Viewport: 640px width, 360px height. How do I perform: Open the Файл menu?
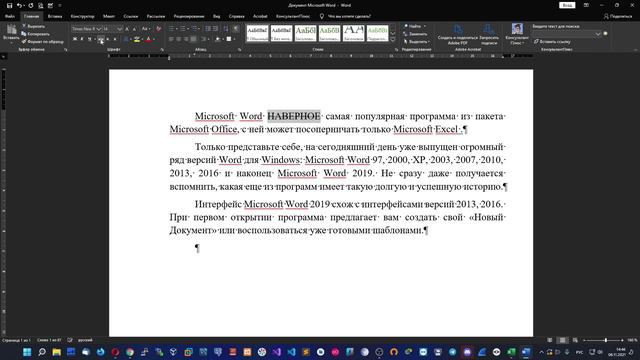coord(10,16)
